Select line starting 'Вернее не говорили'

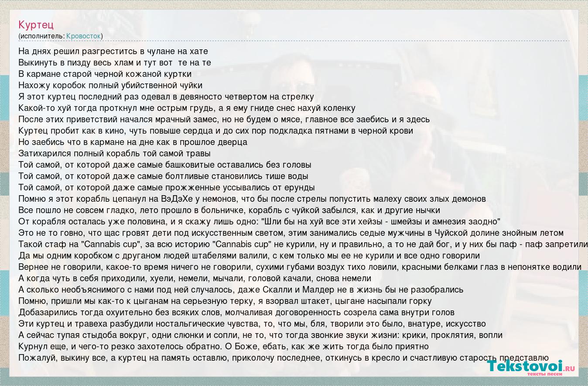pyautogui.click(x=299, y=267)
